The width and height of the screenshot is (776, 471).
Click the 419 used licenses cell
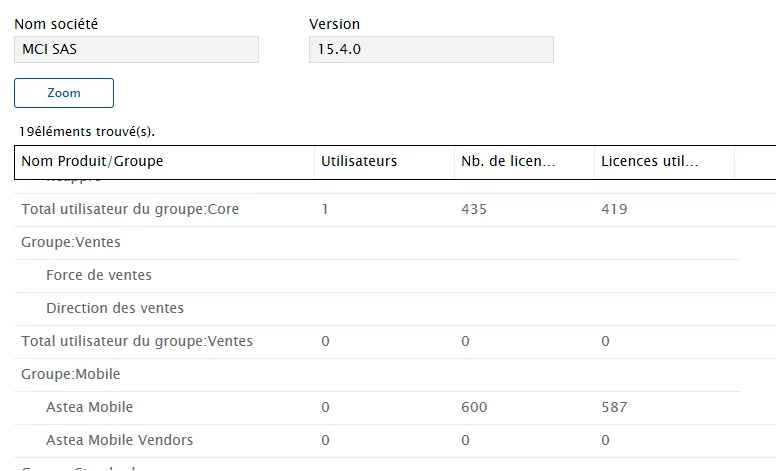pos(614,209)
